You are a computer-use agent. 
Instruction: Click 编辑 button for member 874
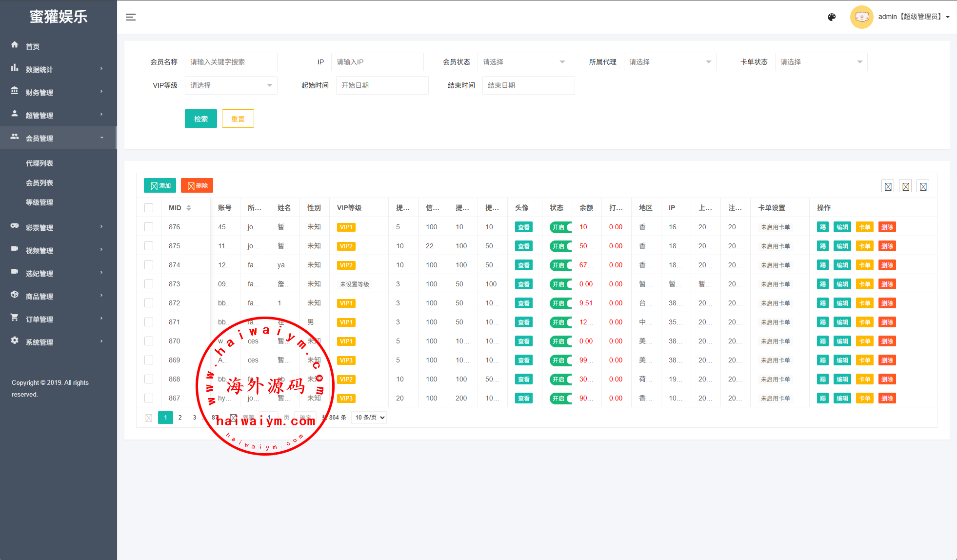(842, 265)
